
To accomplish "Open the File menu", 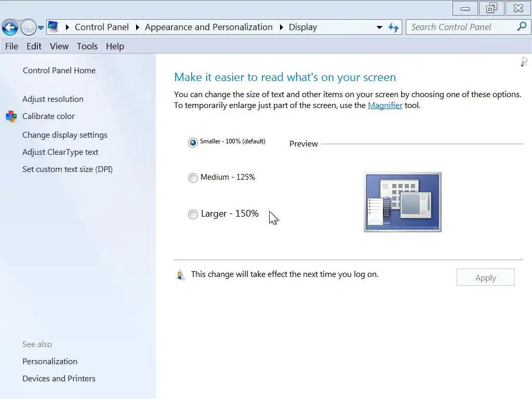I will point(11,46).
